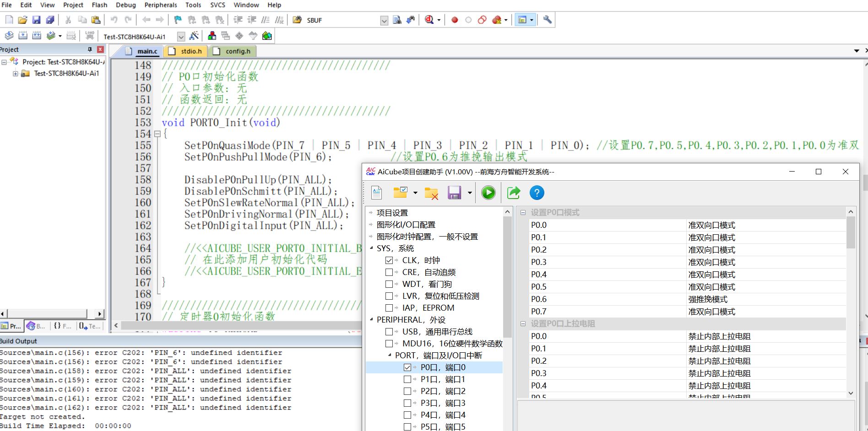Export green share arrow icon in AiCube
Viewport: 868px width, 431px height.
click(x=514, y=193)
